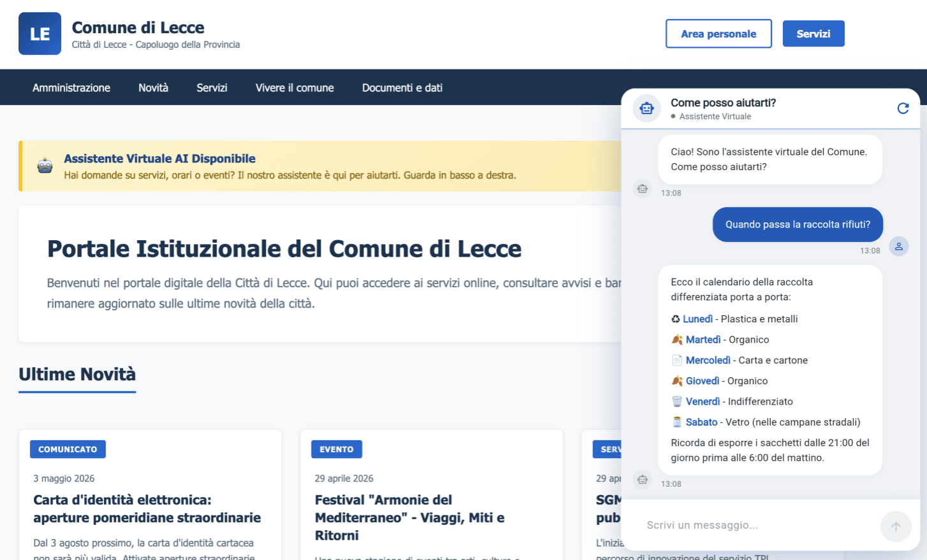Open the Comune di Lecce home title
927x560 pixels.
coord(138,27)
